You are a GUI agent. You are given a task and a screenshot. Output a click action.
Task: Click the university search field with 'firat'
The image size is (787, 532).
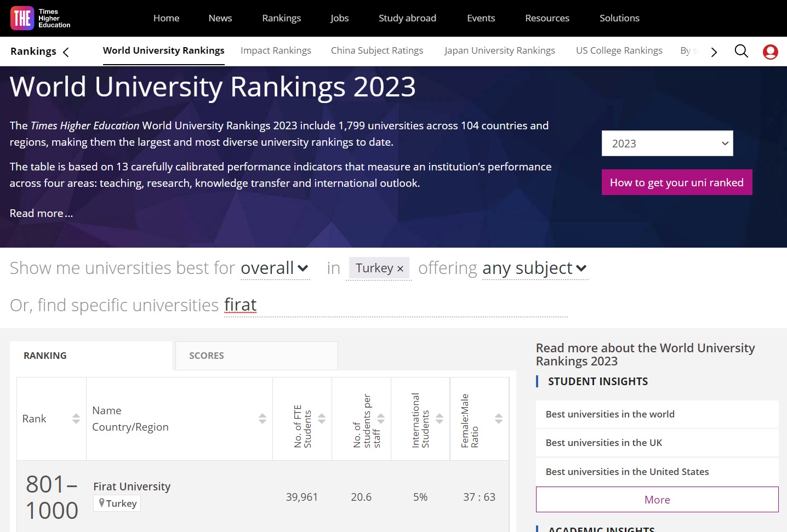(396, 305)
